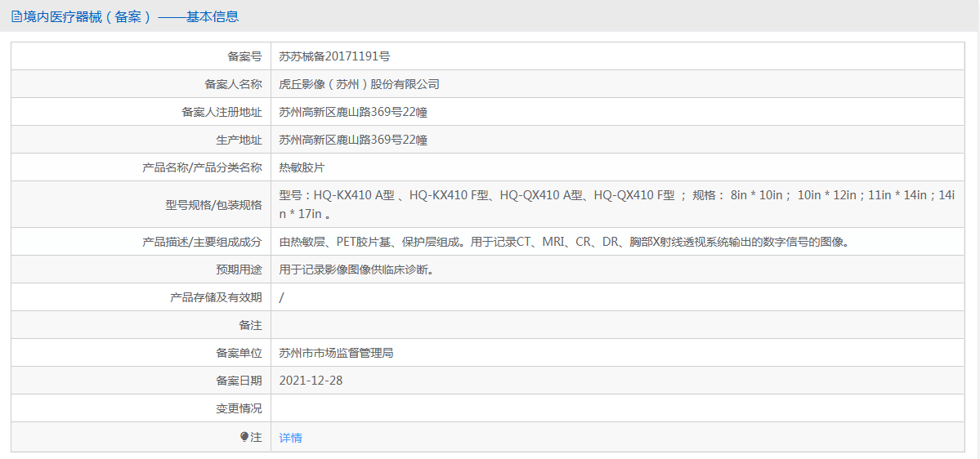The width and height of the screenshot is (980, 459).
Task: Click the address value in 备案人注册地址 row
Action: 353,113
